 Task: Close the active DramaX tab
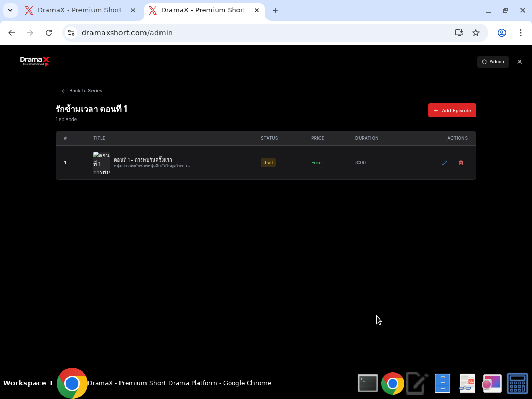coord(257,10)
